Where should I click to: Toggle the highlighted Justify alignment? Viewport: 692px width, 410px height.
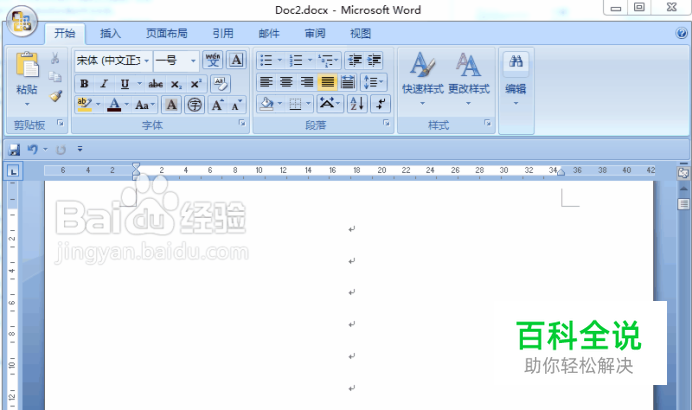(x=327, y=82)
